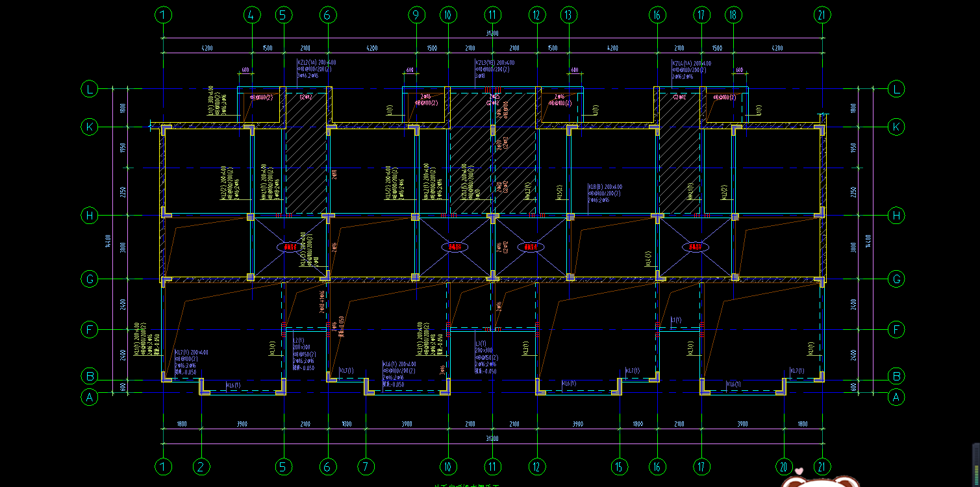Pick the lower axis bubble 5
The width and height of the screenshot is (980, 487).
tap(284, 466)
